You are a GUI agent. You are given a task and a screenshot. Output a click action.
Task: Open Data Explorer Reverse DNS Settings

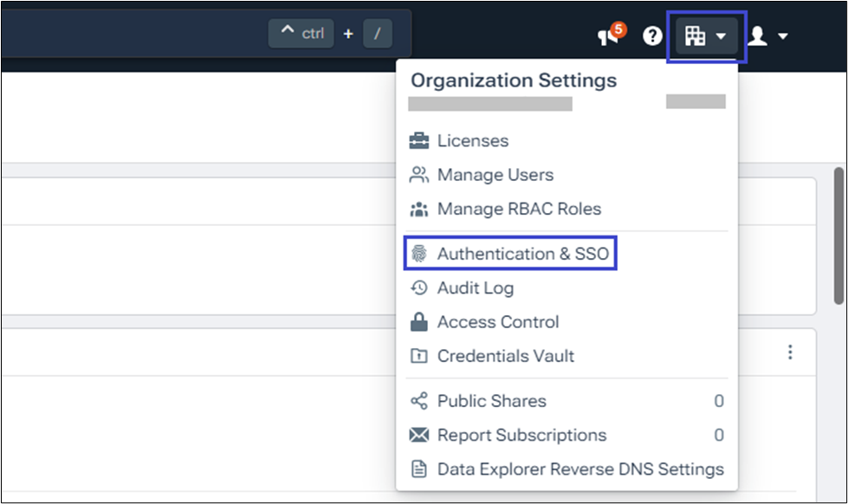click(x=579, y=469)
